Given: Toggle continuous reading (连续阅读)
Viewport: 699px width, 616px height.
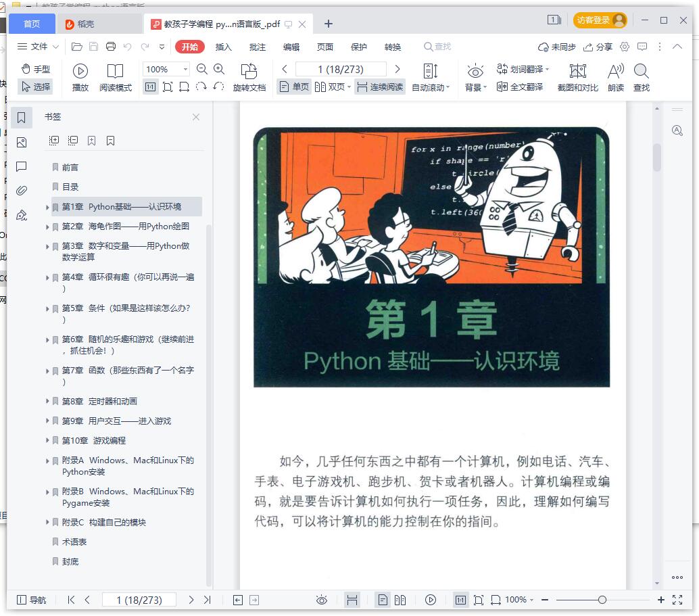Looking at the screenshot, I should tap(381, 87).
